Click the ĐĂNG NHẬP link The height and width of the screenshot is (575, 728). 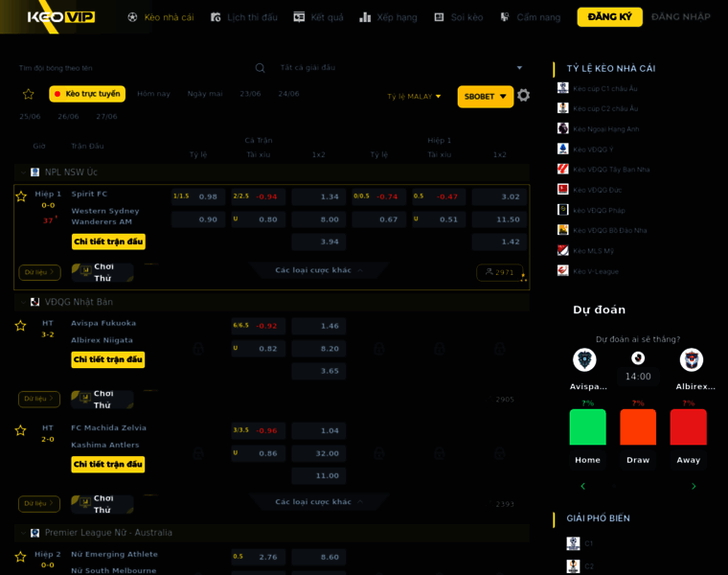[x=681, y=17]
